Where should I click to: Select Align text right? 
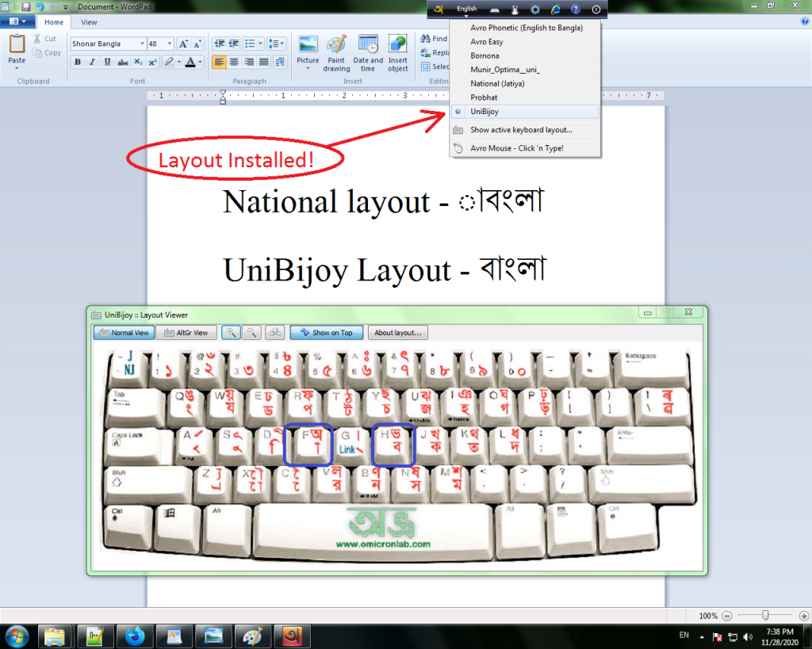[x=249, y=62]
